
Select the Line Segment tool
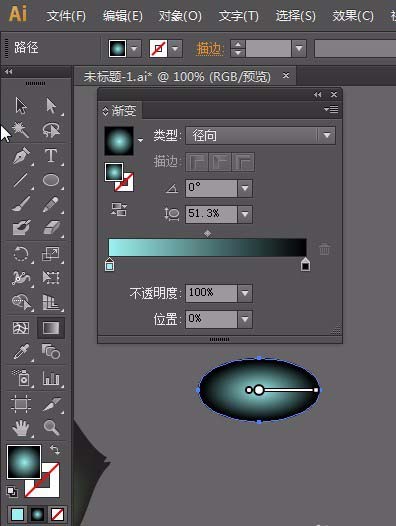(21, 180)
